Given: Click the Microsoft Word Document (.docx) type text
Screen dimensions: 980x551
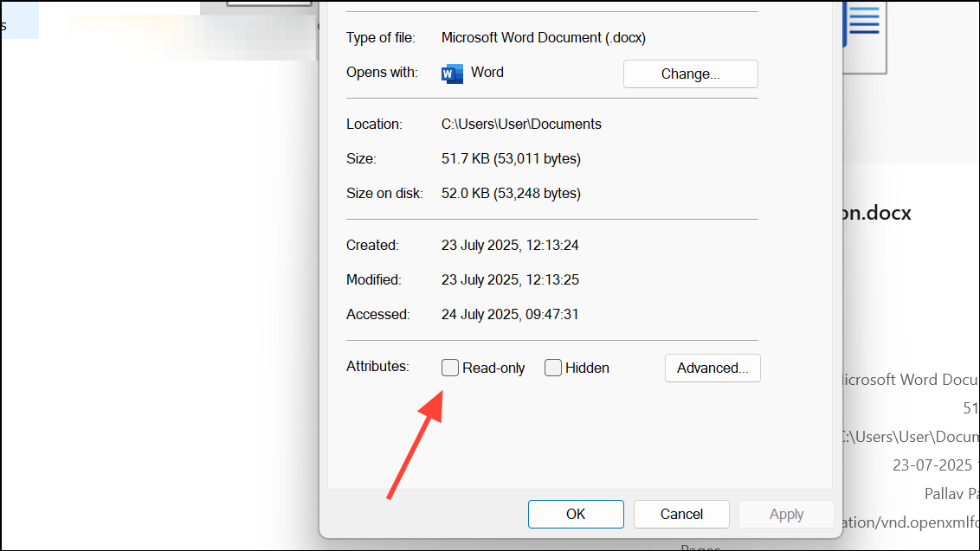Looking at the screenshot, I should (x=544, y=37).
